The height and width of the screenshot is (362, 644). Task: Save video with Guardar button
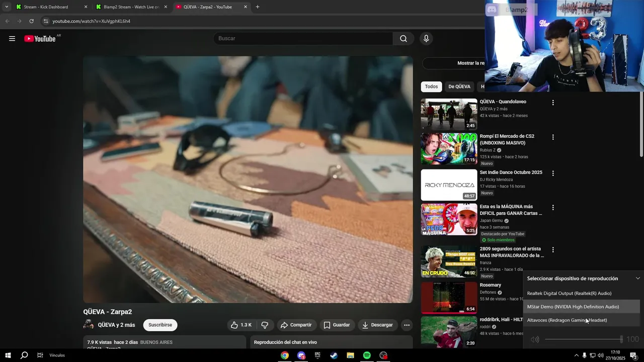[337, 325]
